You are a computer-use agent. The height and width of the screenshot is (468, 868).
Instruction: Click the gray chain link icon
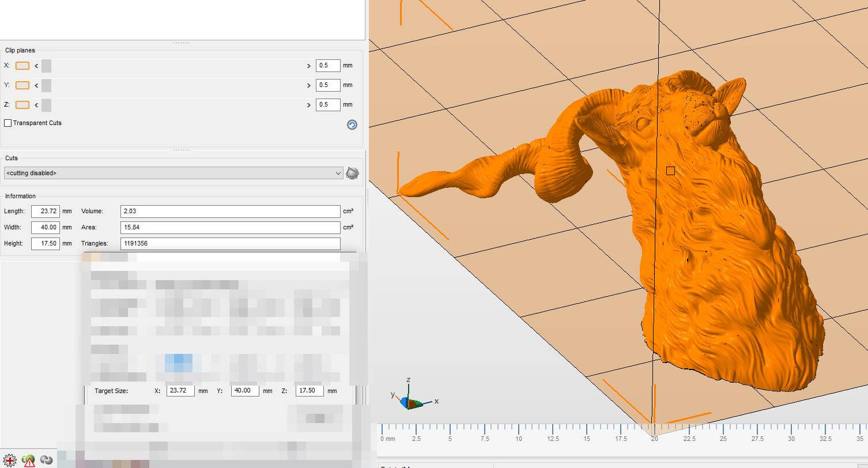coord(47,461)
